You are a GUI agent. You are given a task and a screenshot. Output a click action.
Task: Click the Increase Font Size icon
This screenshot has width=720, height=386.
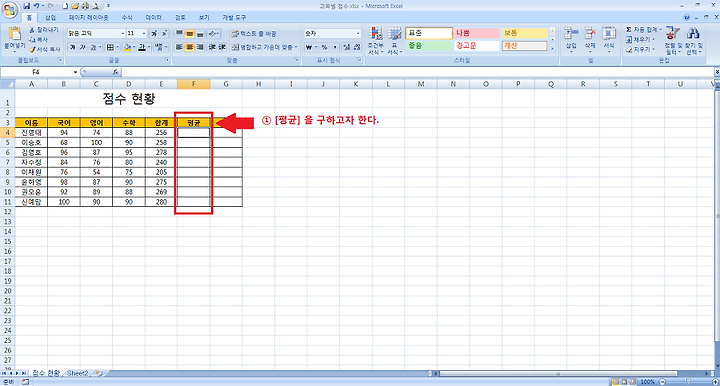[154, 34]
